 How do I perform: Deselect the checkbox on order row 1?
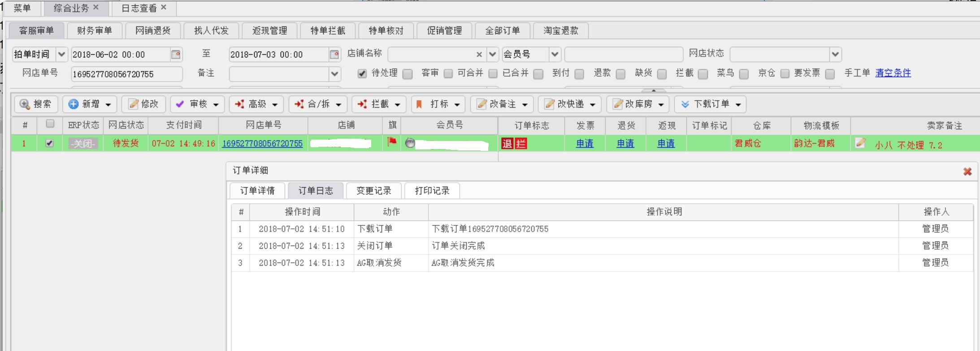pos(50,143)
